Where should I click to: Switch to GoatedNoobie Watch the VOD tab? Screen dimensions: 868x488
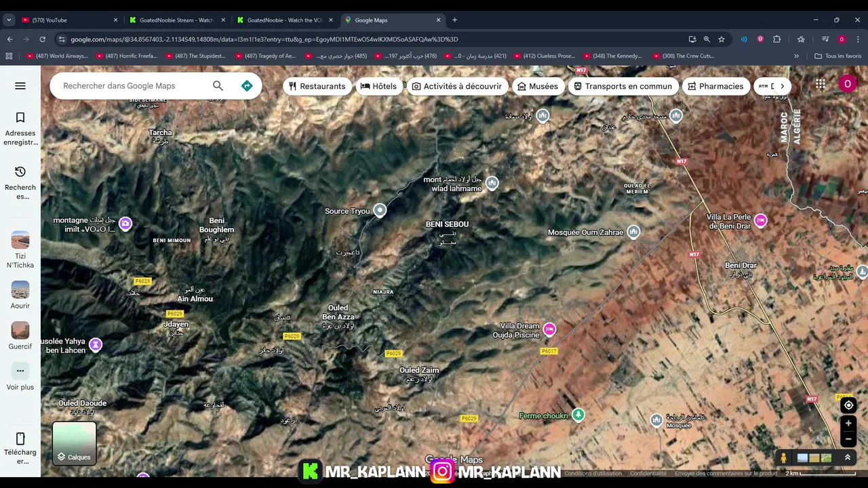click(x=285, y=20)
